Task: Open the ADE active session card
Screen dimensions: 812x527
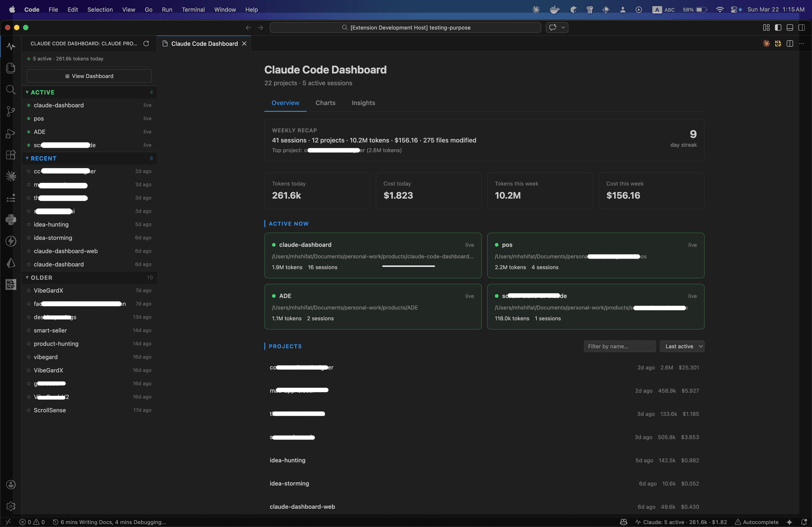Action: tap(373, 307)
